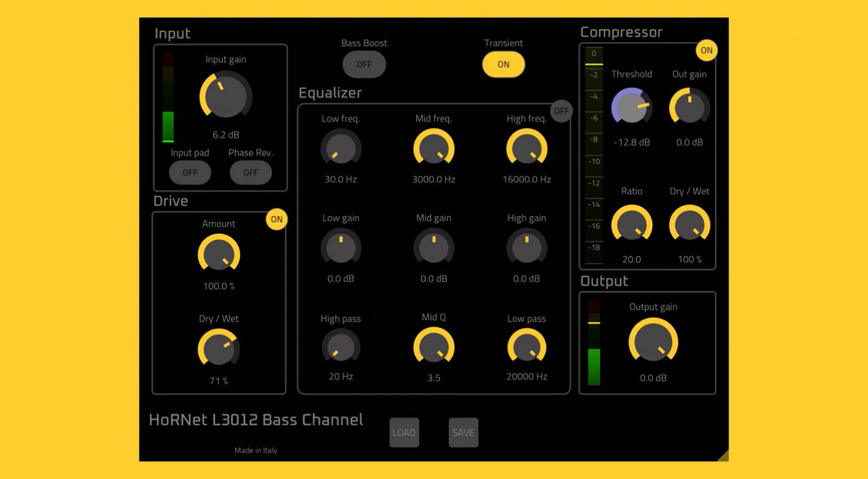The image size is (868, 479).
Task: Click the SAVE button
Action: pyautogui.click(x=463, y=432)
